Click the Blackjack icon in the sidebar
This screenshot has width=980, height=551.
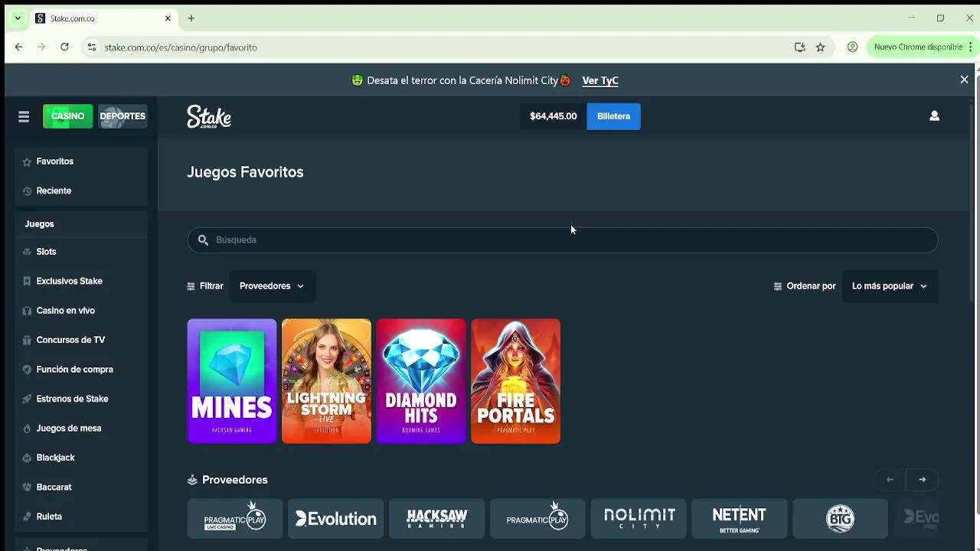pyautogui.click(x=27, y=458)
